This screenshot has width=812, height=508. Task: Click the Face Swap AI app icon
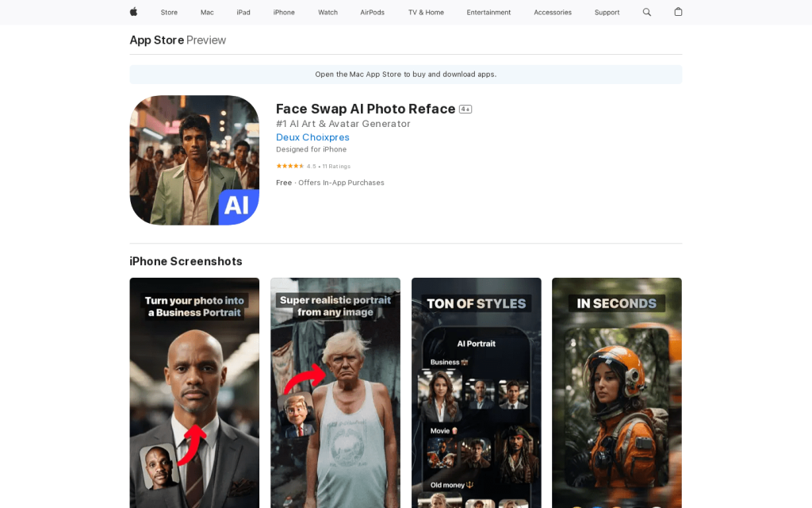tap(194, 160)
